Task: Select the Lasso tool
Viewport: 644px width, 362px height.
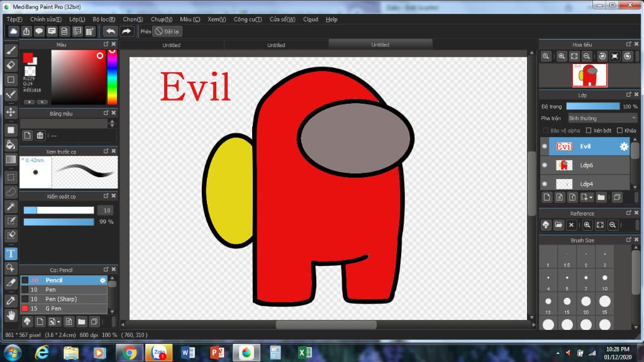Action: point(11,192)
